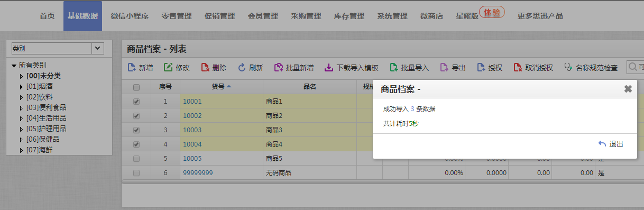
Task: Open product link 10002
Action: [x=192, y=116]
